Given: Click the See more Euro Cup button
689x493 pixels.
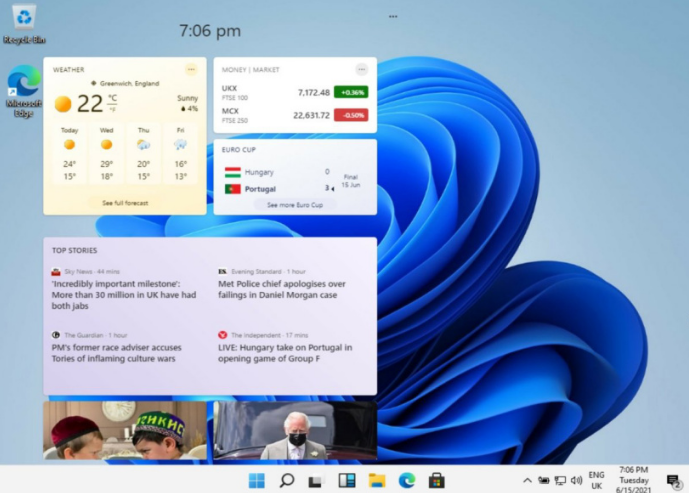Looking at the screenshot, I should pos(295,204).
